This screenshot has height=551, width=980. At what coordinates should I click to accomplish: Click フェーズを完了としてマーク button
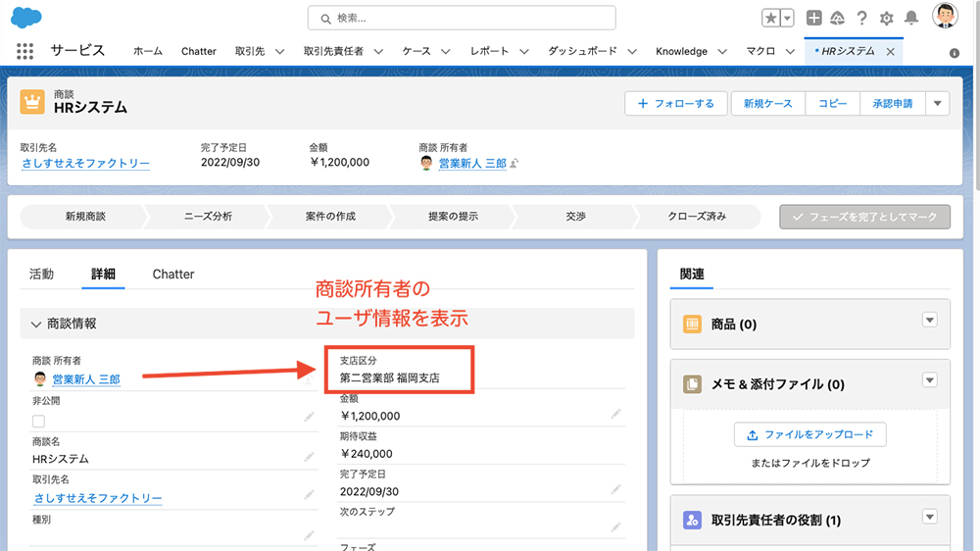[x=865, y=217]
